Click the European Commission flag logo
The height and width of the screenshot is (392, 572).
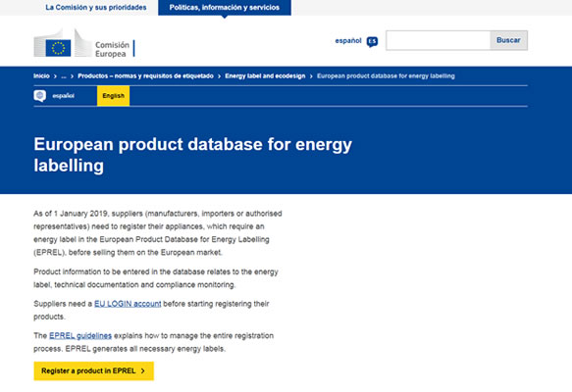coord(58,48)
